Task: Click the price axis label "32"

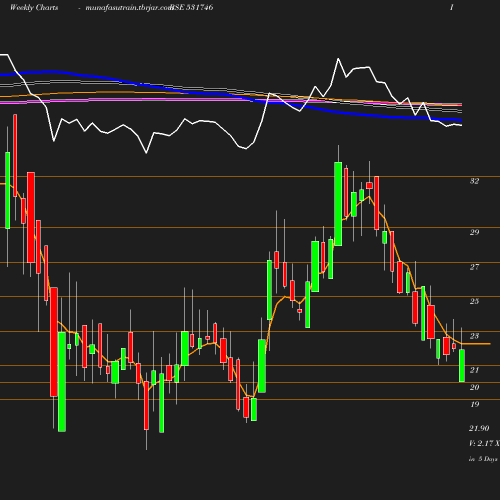Action: pyautogui.click(x=474, y=181)
